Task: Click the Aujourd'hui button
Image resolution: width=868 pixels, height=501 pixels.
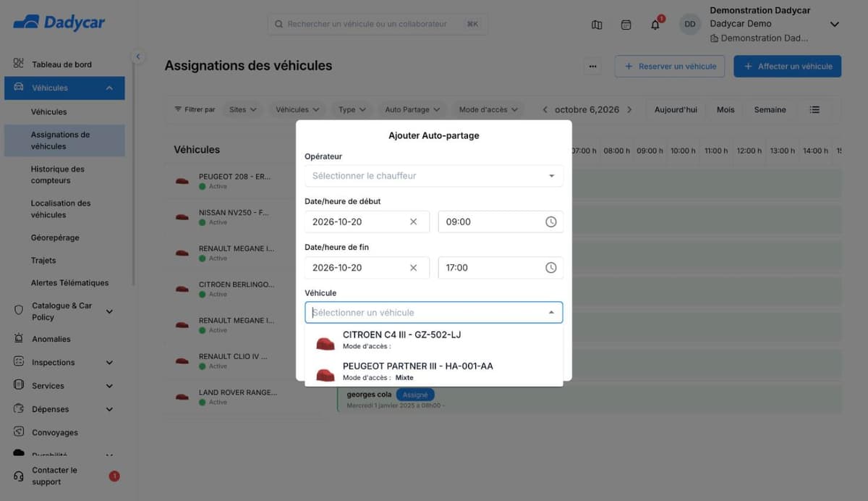Action: tap(676, 109)
